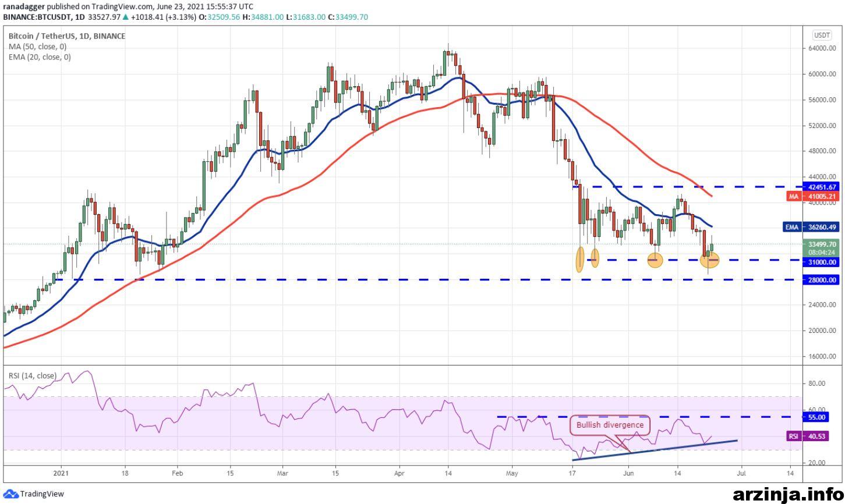Select the Bitcoin / TetherUS chart title
The image size is (845, 504).
point(66,36)
